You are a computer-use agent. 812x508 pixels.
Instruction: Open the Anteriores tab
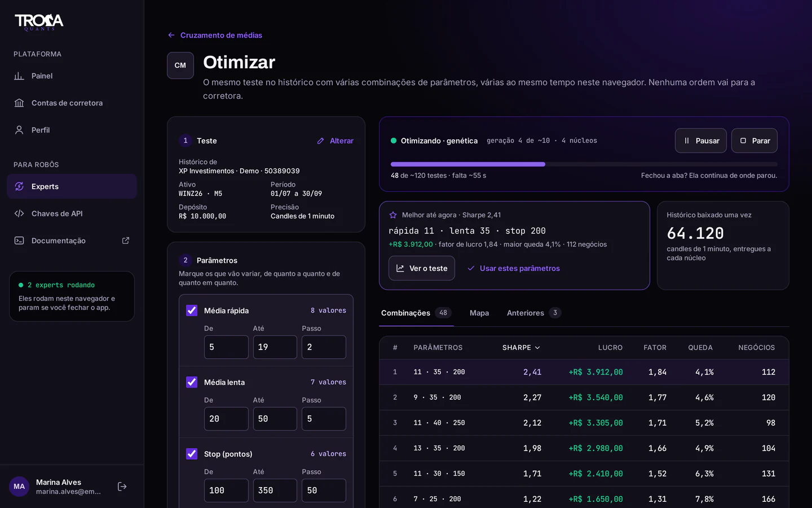(533, 313)
